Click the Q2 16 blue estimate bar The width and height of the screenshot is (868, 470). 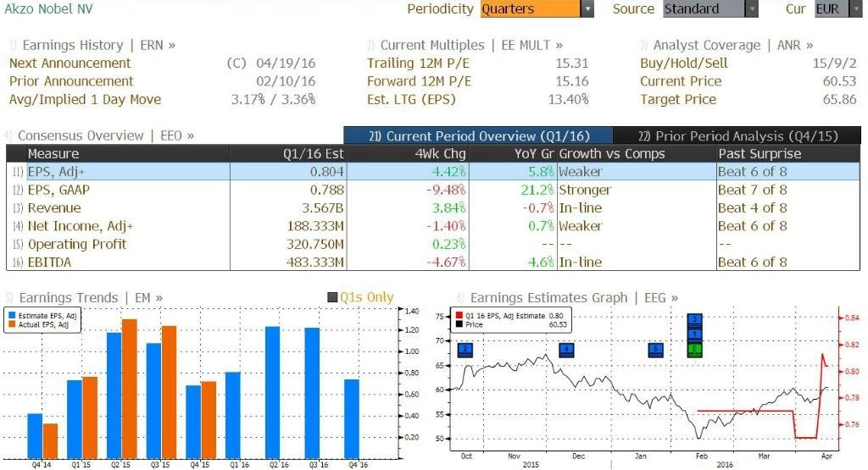[x=272, y=393]
